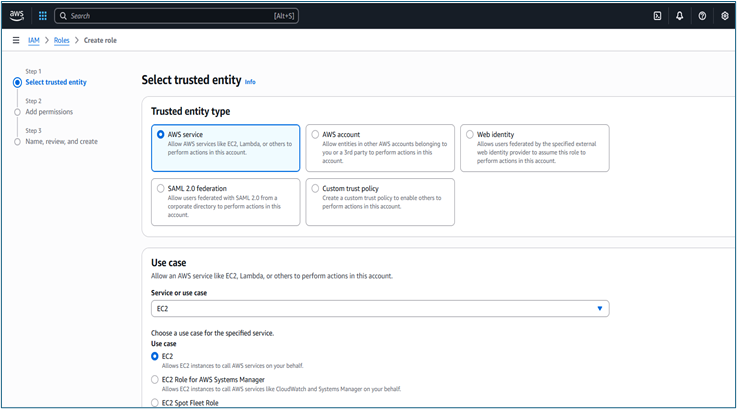Open the settings gear icon
This screenshot has width=737, height=409.
pyautogui.click(x=724, y=16)
